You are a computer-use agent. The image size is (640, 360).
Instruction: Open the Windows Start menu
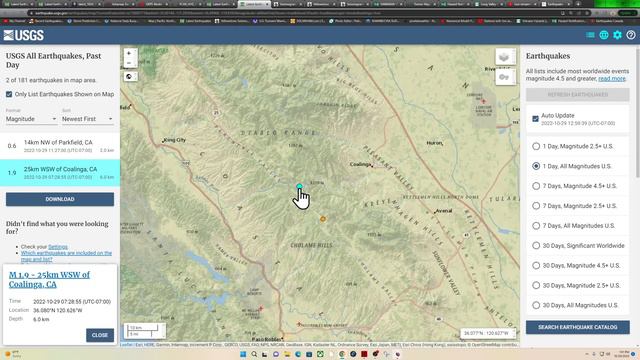point(243,354)
